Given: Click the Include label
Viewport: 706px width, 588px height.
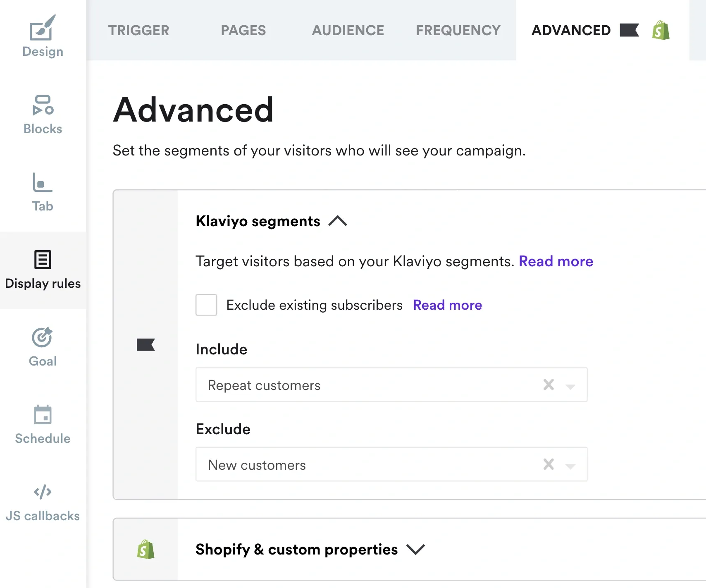Looking at the screenshot, I should click(222, 349).
